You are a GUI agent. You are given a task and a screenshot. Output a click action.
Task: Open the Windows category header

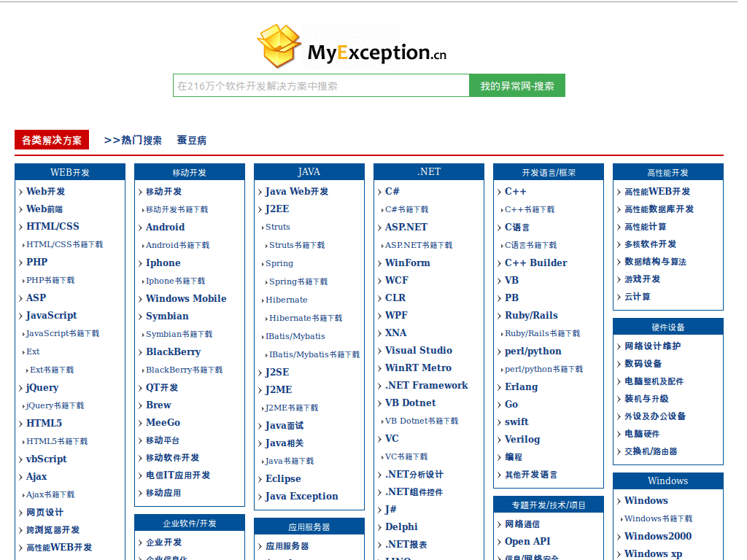click(x=668, y=481)
